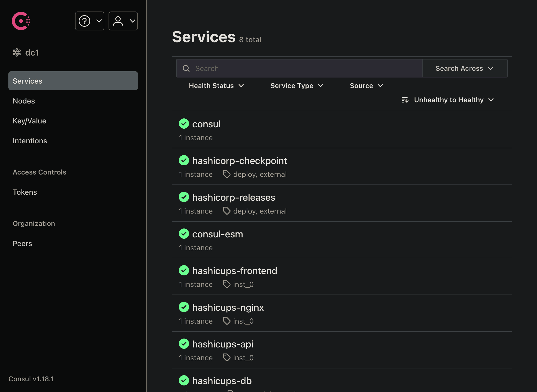This screenshot has height=392, width=537.
Task: Click the hashicups-nginx healthy status icon
Action: [184, 307]
